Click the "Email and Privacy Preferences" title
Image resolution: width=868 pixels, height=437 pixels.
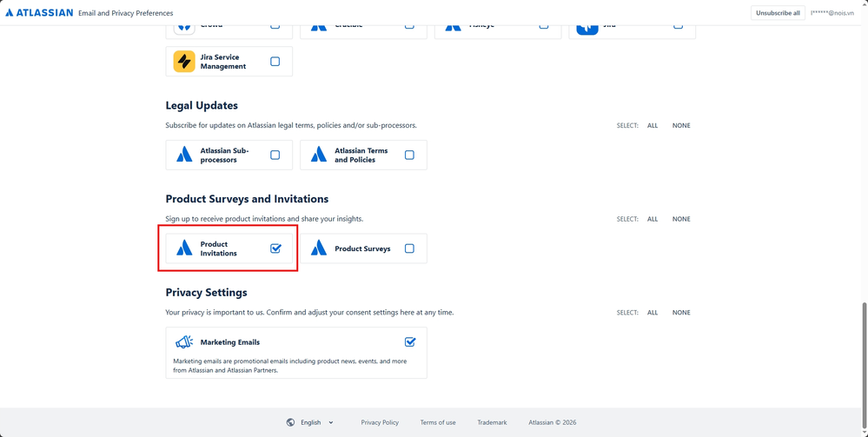coord(126,13)
